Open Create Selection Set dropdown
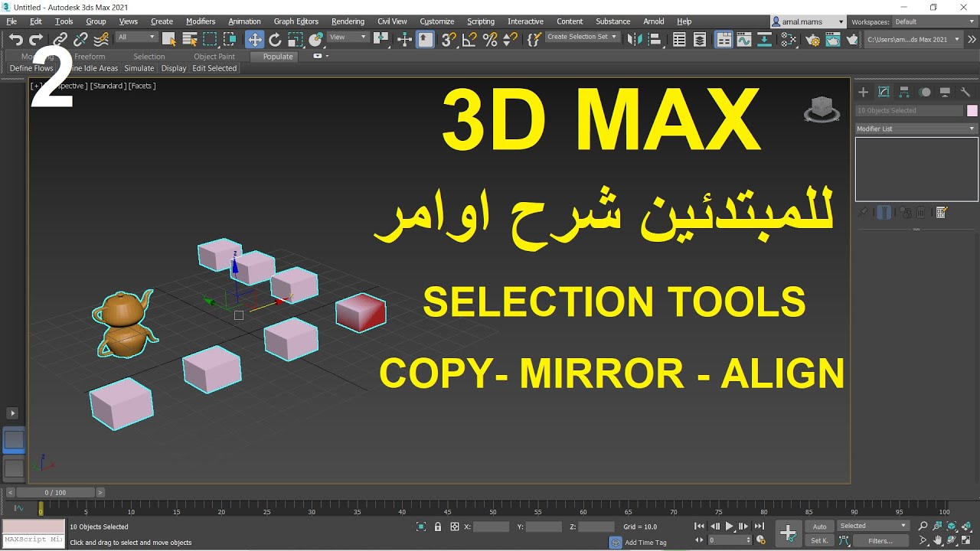Screen dimensions: 980x551 (x=582, y=37)
